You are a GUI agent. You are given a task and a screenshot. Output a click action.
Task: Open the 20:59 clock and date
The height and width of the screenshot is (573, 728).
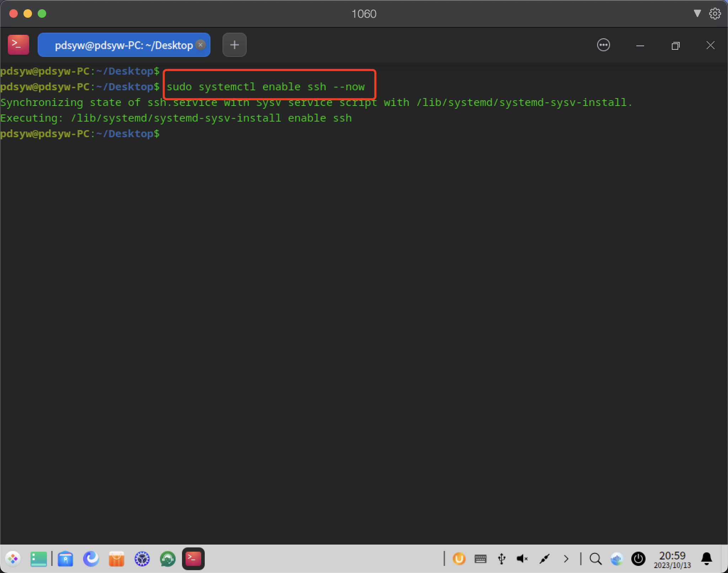[x=672, y=559]
